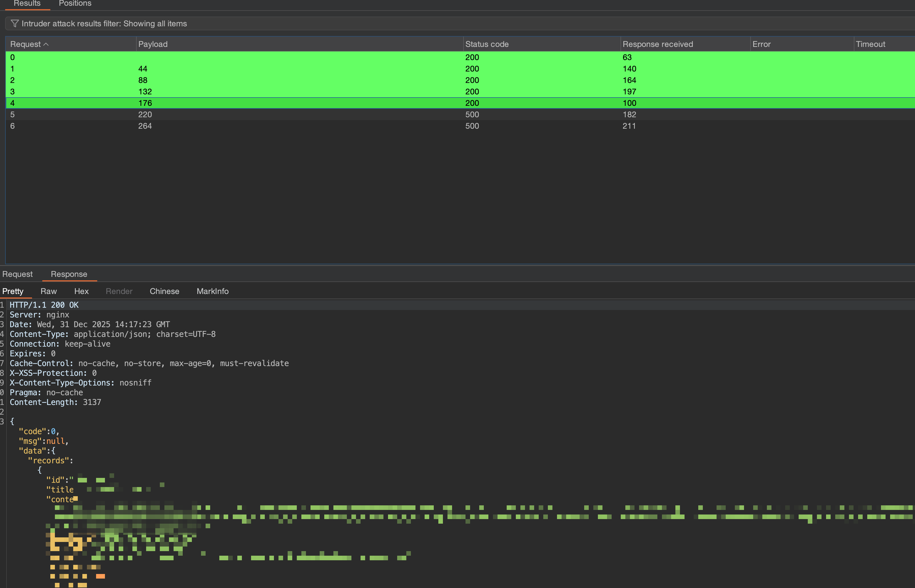915x588 pixels.
Task: Open the MarkInfo tab
Action: (212, 291)
